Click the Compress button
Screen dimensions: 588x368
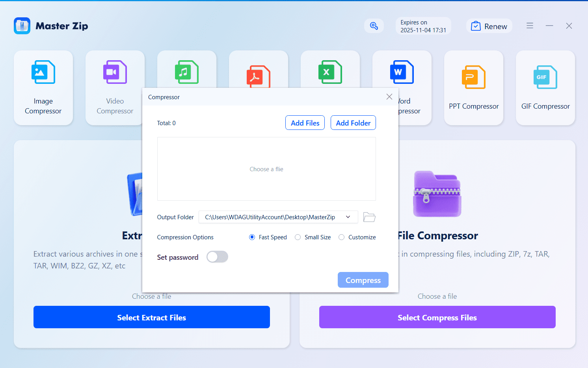point(363,280)
